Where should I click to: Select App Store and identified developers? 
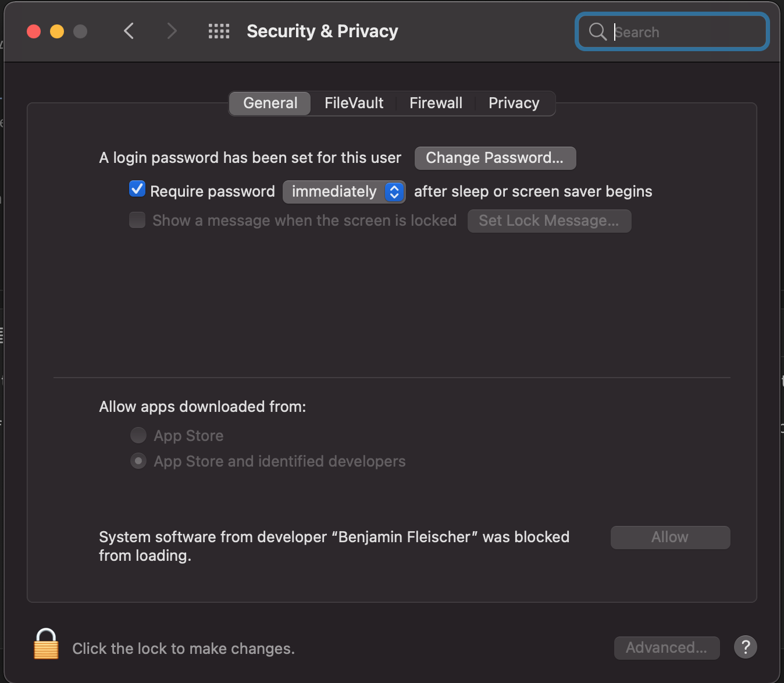[x=138, y=461]
